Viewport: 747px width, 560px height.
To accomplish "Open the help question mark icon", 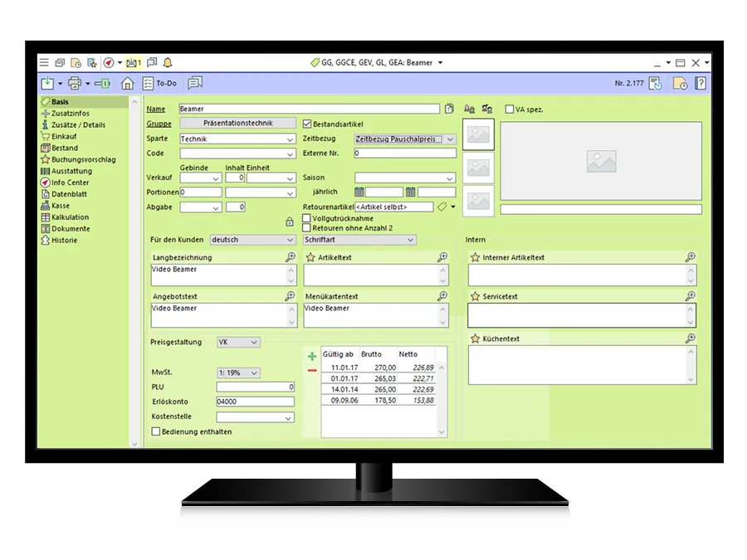I will click(x=701, y=83).
